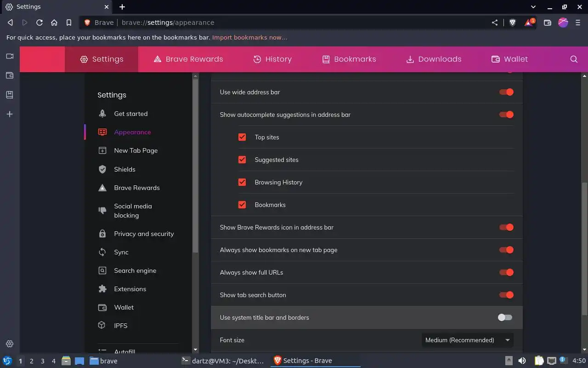
Task: Click the settings search magnifier icon
Action: [574, 59]
